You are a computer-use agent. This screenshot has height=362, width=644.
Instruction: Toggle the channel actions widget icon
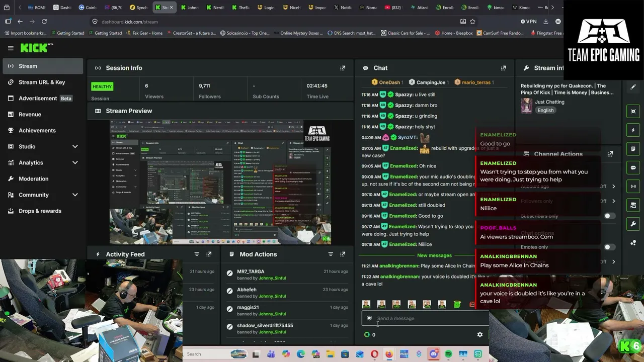(x=633, y=205)
